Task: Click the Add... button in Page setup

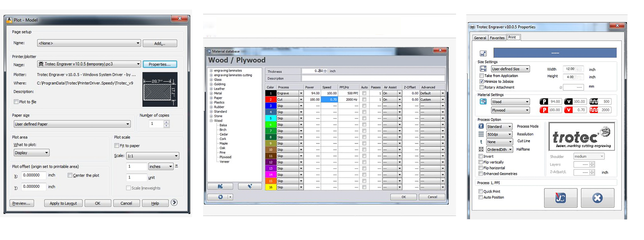Action: tap(160, 43)
